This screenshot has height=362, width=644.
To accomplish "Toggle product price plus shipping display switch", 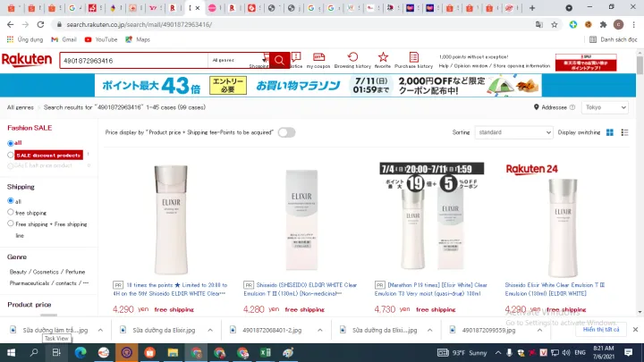I will 286,132.
